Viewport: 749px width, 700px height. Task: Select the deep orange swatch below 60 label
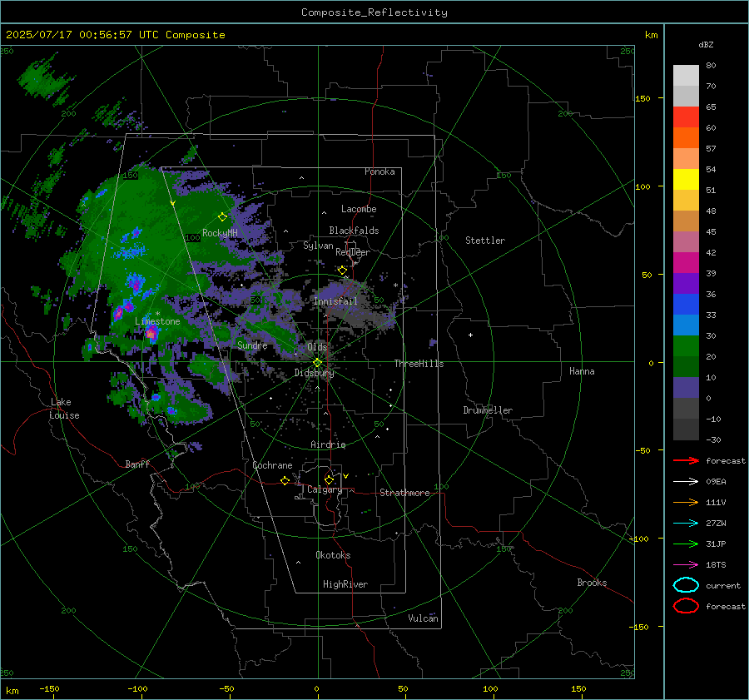coord(686,137)
